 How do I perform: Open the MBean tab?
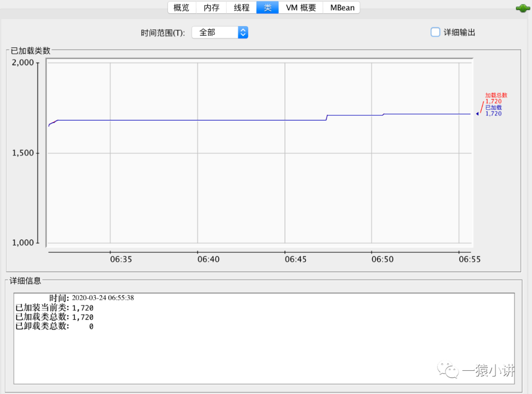pos(342,7)
